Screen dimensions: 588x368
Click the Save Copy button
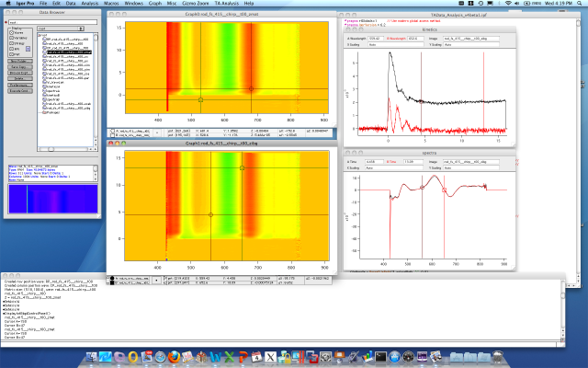point(20,67)
